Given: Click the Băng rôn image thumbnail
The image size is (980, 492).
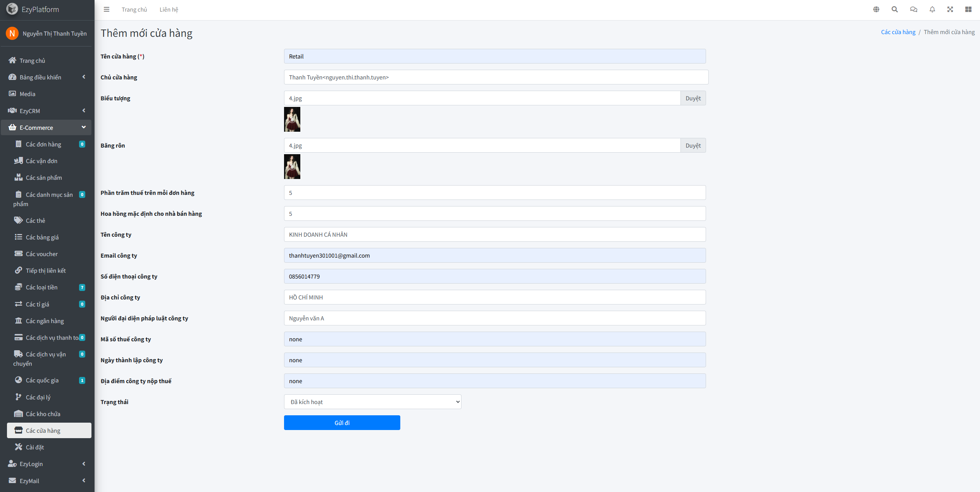Looking at the screenshot, I should 292,167.
